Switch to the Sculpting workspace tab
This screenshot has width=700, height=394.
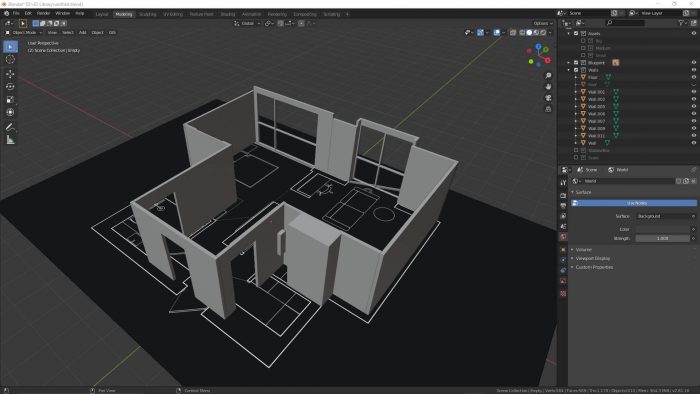tap(147, 14)
